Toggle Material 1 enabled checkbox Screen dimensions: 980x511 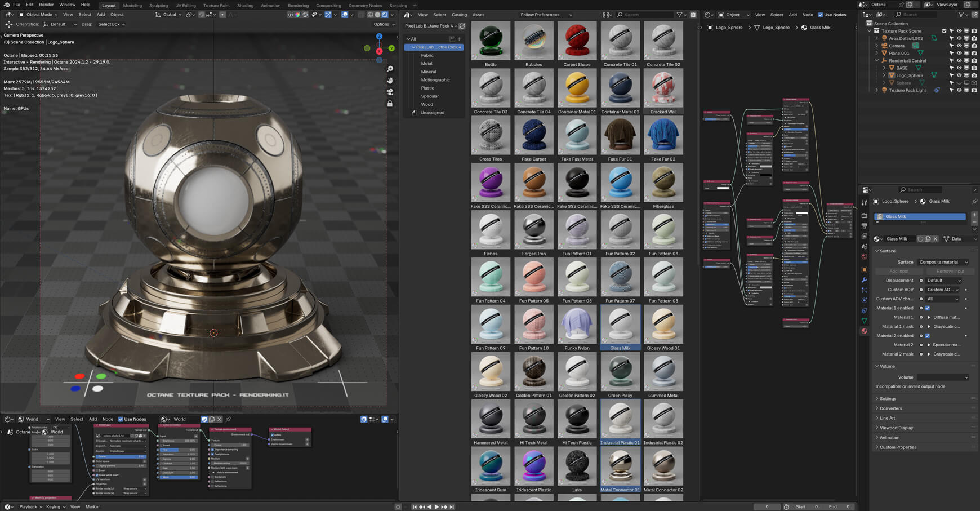point(928,308)
